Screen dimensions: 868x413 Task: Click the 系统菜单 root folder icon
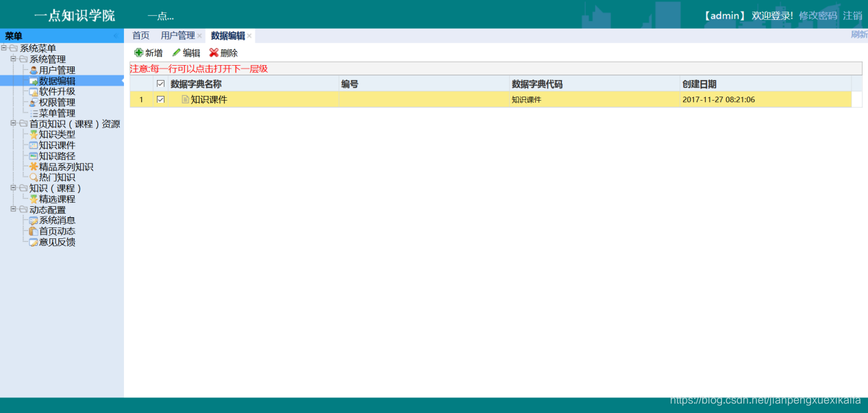click(14, 49)
